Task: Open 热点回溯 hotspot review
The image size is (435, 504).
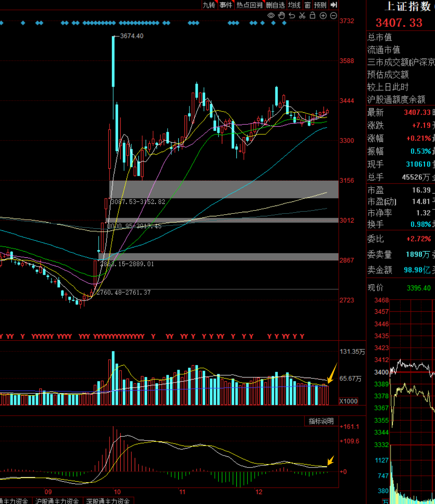Action: tap(250, 5)
